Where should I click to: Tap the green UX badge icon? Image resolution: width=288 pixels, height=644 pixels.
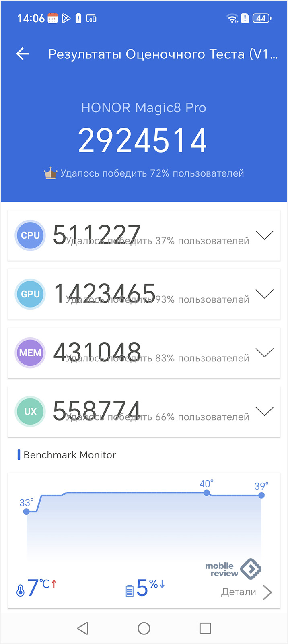pos(30,412)
